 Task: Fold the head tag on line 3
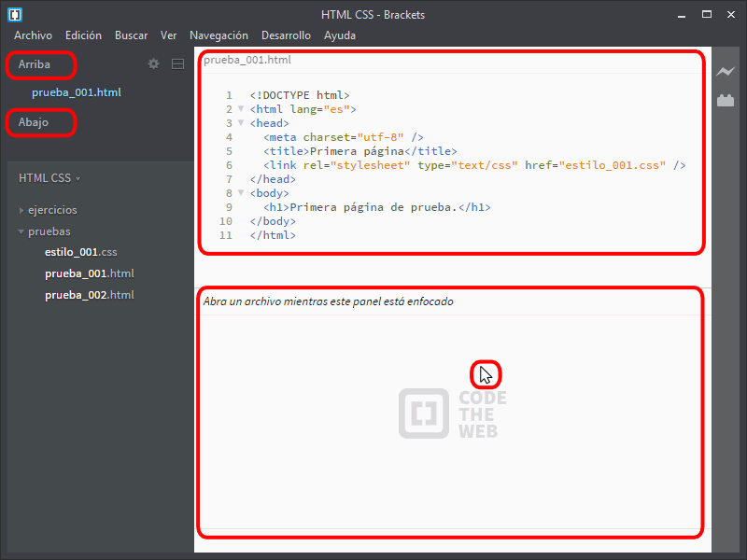(x=241, y=123)
